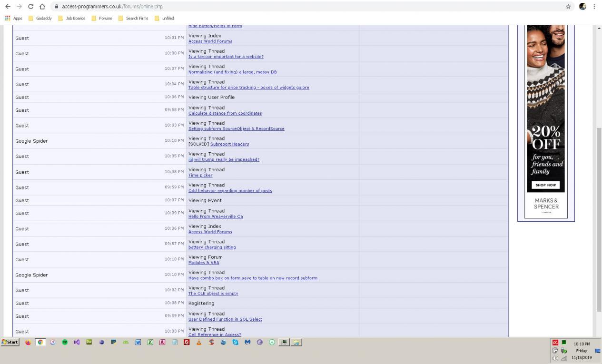The width and height of the screenshot is (602, 364).
Task: Click the browser Forward arrow
Action: point(19,6)
